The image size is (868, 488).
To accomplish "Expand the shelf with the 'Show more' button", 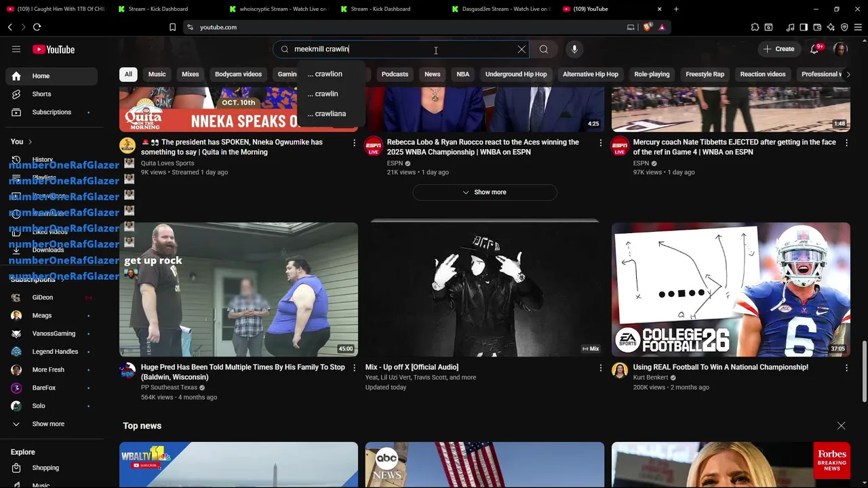I will tap(485, 192).
